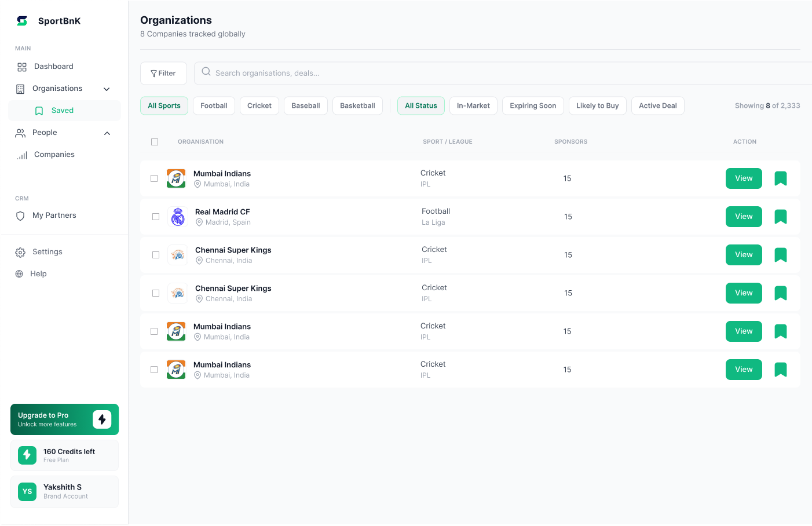
Task: Click the lightning icon on Upgrade to Pro
Action: point(102,419)
